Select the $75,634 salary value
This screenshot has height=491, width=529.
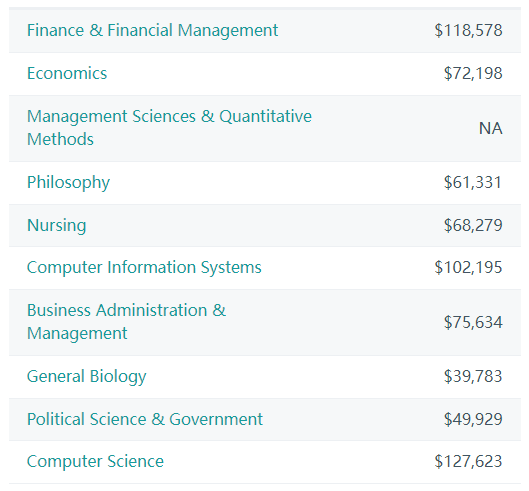(x=473, y=322)
